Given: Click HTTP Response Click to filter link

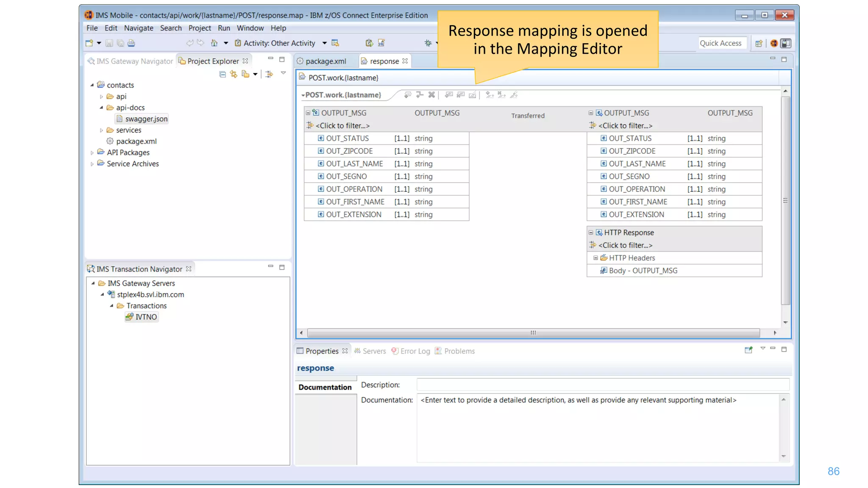Looking at the screenshot, I should point(625,245).
